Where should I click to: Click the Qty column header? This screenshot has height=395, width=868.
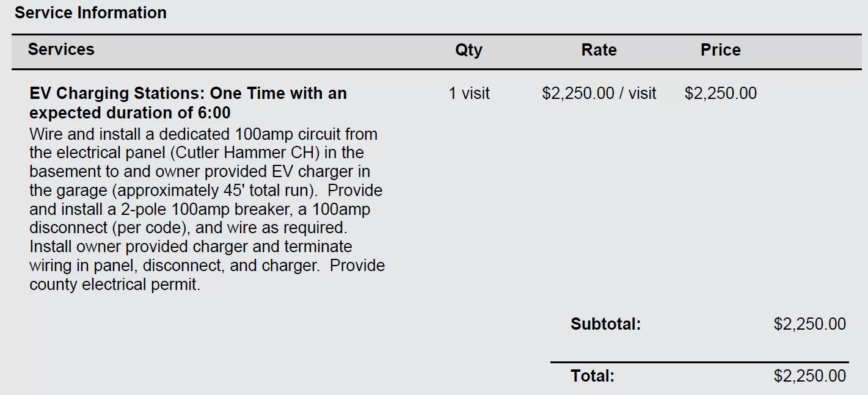(469, 50)
